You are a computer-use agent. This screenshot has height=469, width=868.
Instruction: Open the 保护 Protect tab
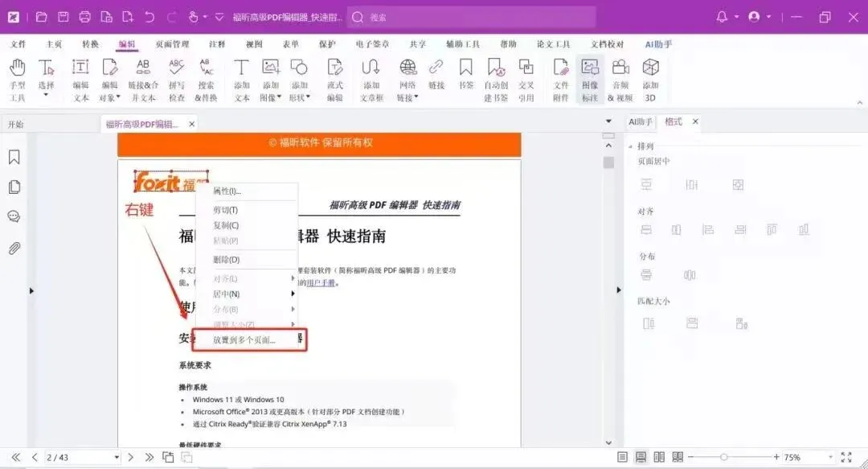(327, 43)
